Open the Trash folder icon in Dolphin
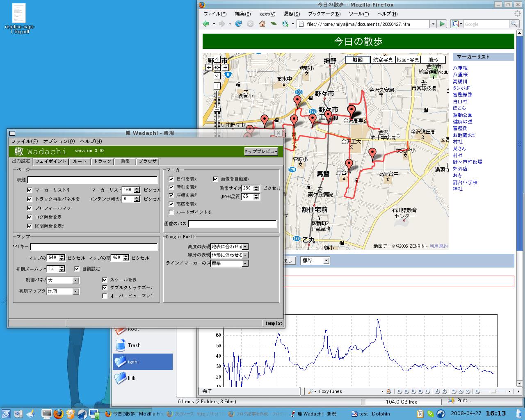 coord(121,345)
